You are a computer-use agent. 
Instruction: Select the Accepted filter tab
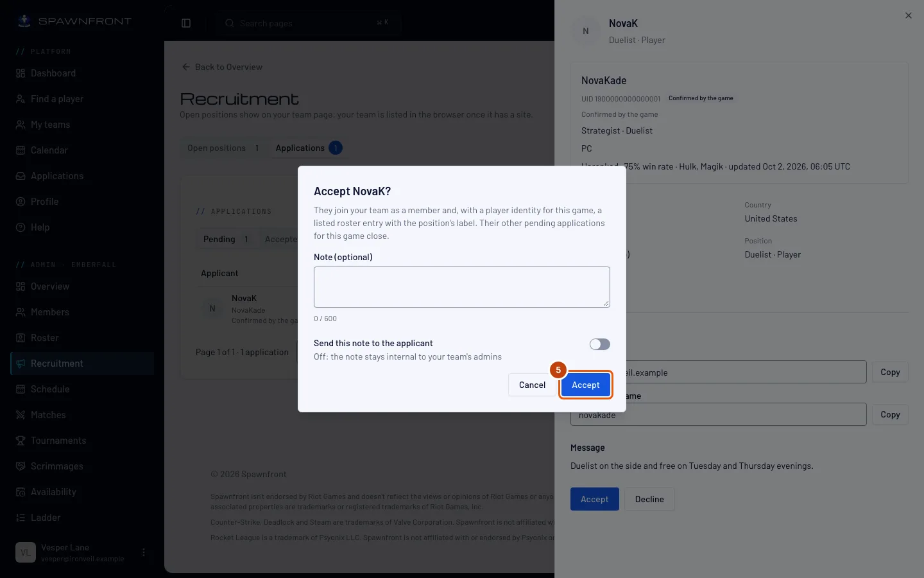point(280,239)
